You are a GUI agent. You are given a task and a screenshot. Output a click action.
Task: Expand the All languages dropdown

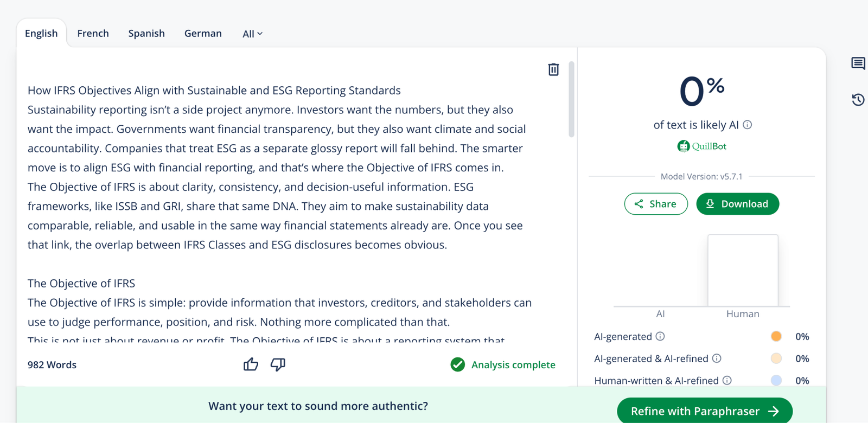(252, 34)
